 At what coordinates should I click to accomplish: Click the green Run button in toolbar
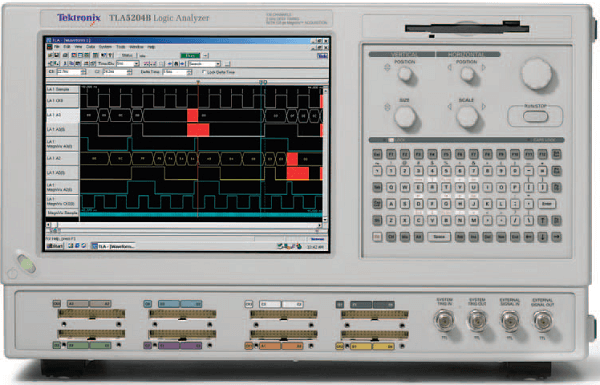(x=191, y=55)
